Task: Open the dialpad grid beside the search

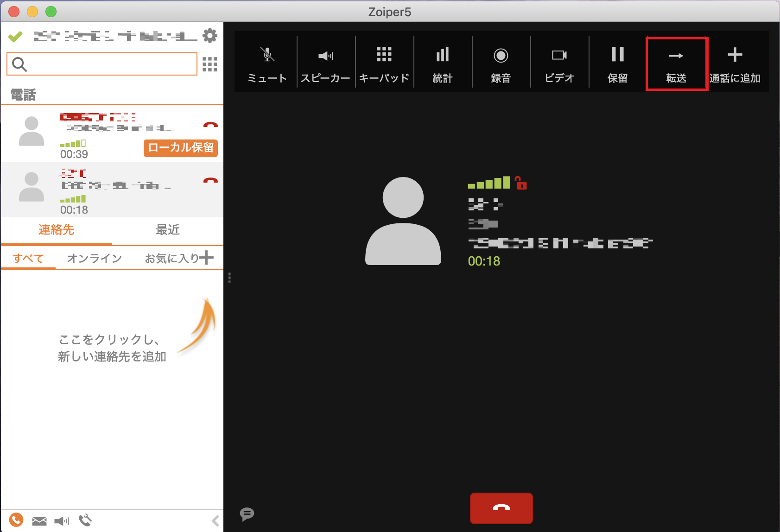Action: pos(210,64)
